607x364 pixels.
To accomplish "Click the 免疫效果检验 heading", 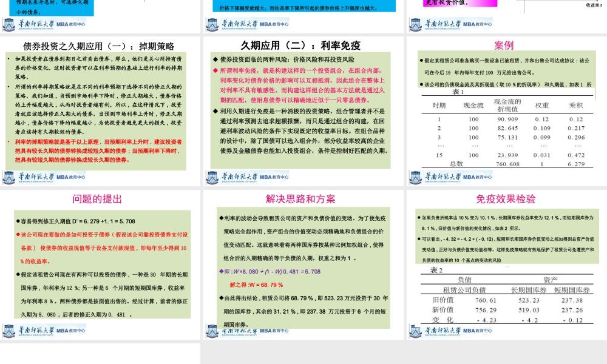I will (x=506, y=200).
